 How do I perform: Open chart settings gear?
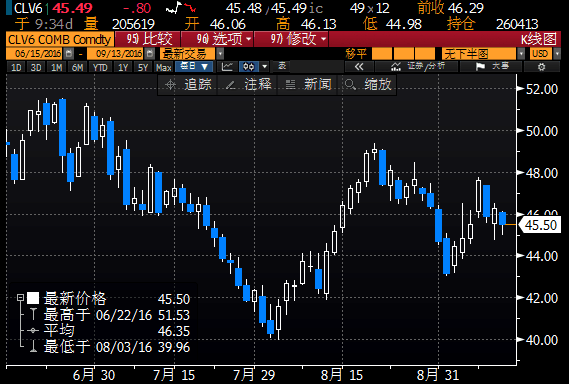tap(541, 67)
